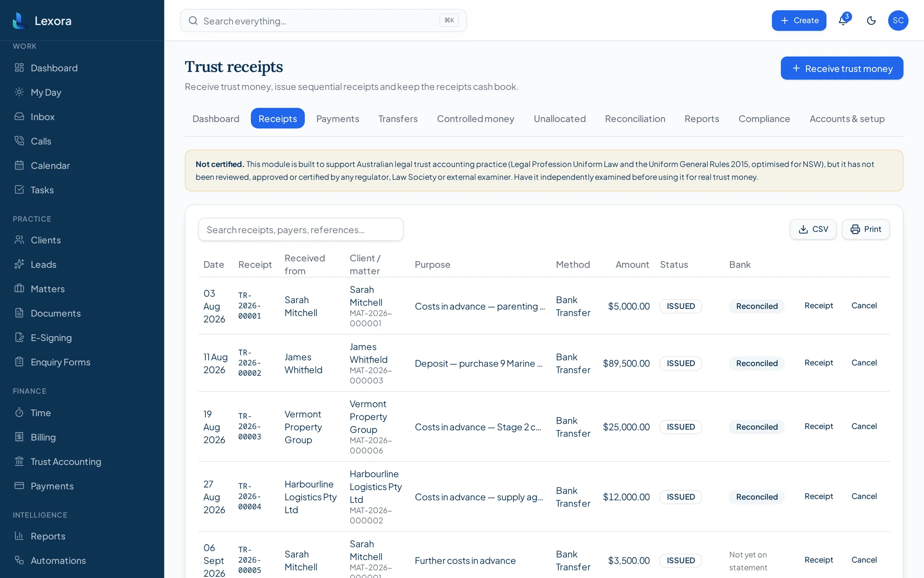Open Calendar in sidebar
Image resolution: width=924 pixels, height=578 pixels.
coord(50,165)
